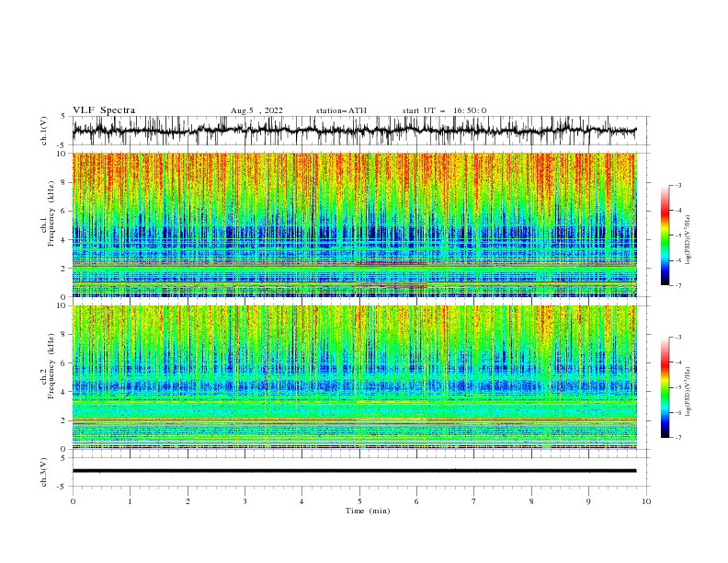
Task: Click the ch.1 log(PSD) colorbar label
Action: [x=688, y=240]
